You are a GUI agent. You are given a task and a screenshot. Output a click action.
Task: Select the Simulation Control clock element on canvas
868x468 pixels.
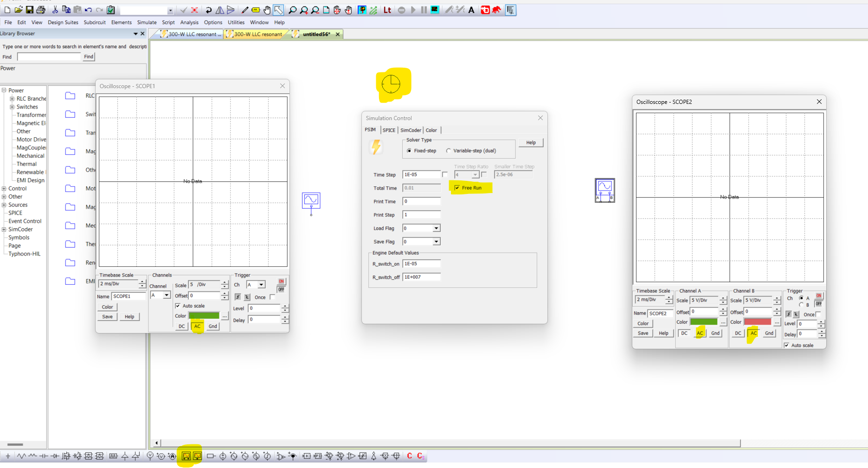click(x=391, y=84)
